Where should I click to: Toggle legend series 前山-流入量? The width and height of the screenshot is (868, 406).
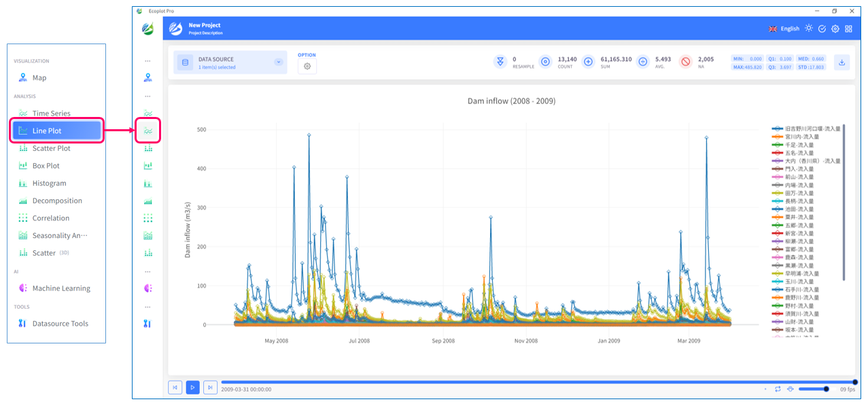click(793, 177)
